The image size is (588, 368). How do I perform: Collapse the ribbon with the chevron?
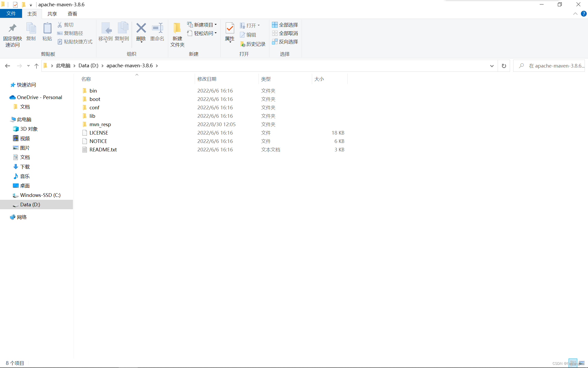575,14
